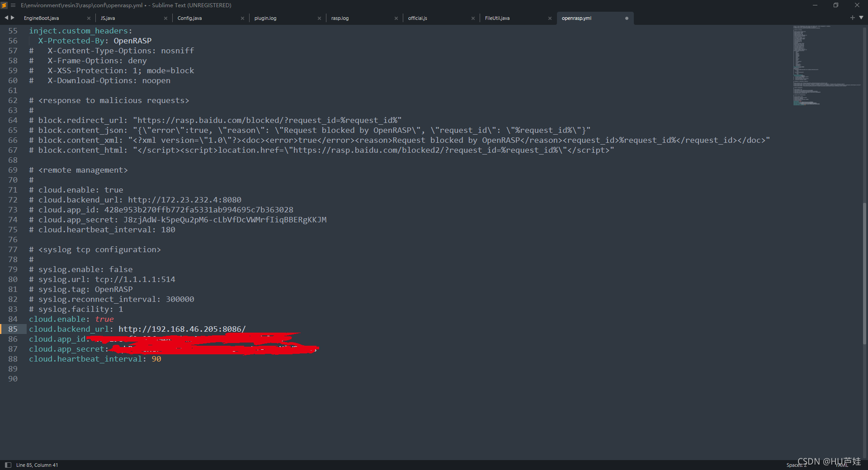Open a new tab with the plus icon
Screen dimensions: 868x470
tap(852, 18)
